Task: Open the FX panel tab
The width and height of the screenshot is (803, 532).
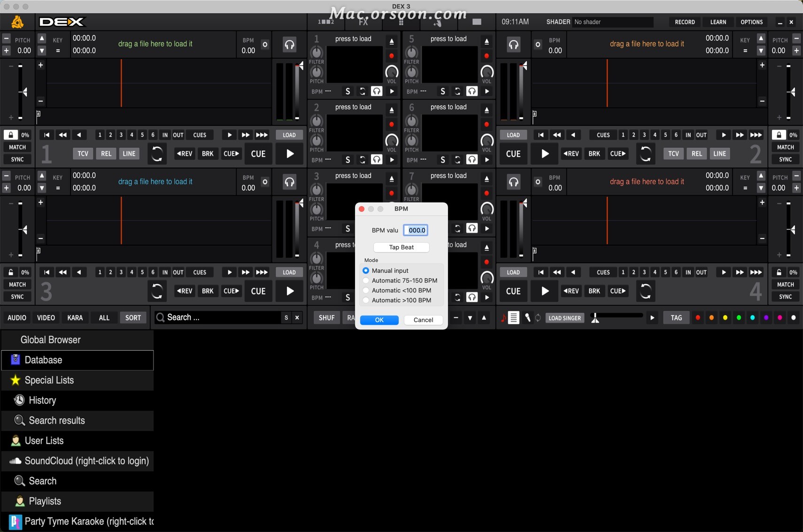Action: (363, 22)
